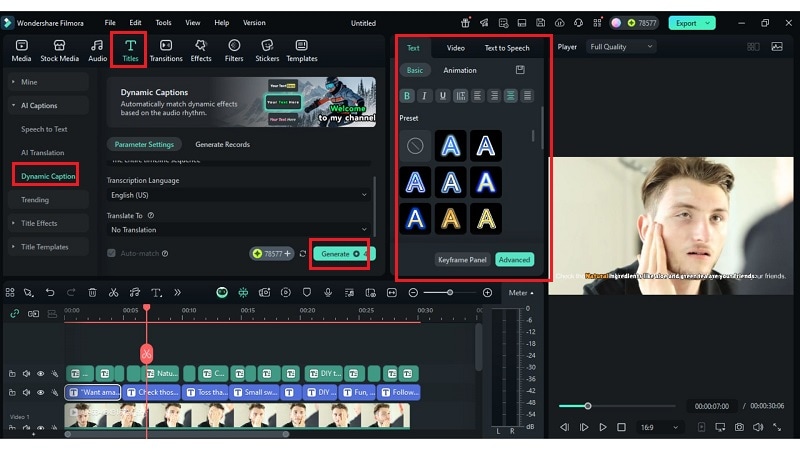Screen dimensions: 800x450
Task: Click the Undo icon in timeline toolbar
Action: pyautogui.click(x=49, y=292)
